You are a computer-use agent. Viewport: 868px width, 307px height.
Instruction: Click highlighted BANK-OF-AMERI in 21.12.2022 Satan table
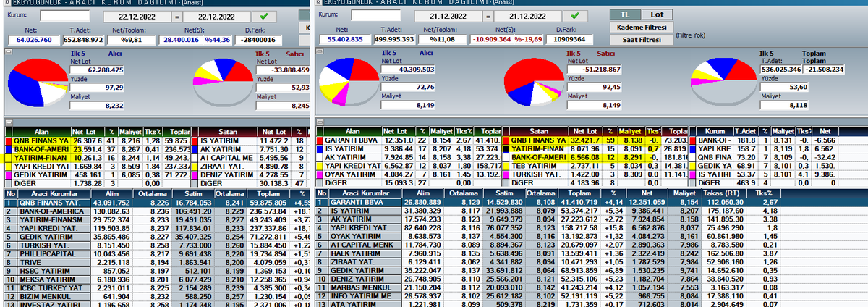(540, 157)
